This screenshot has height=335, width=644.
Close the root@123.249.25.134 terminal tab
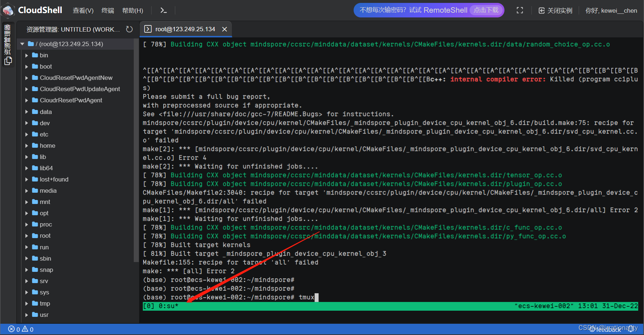[225, 29]
